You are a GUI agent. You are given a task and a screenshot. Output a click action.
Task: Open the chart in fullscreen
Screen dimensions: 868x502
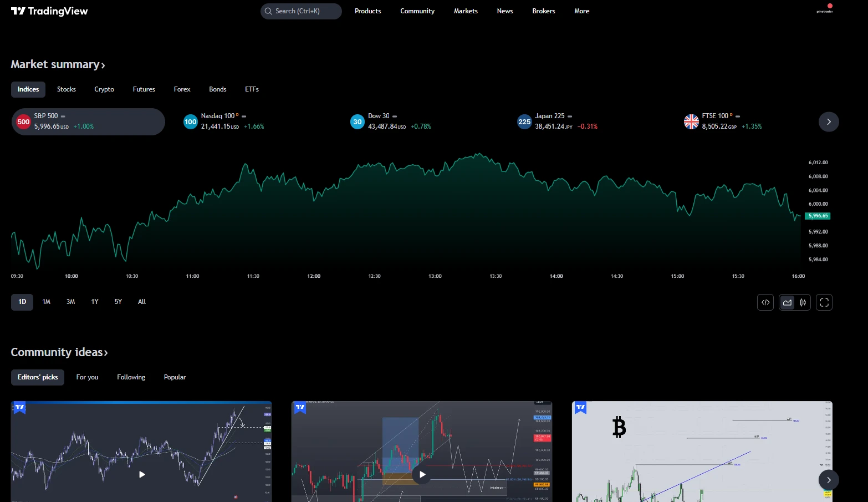tap(824, 302)
